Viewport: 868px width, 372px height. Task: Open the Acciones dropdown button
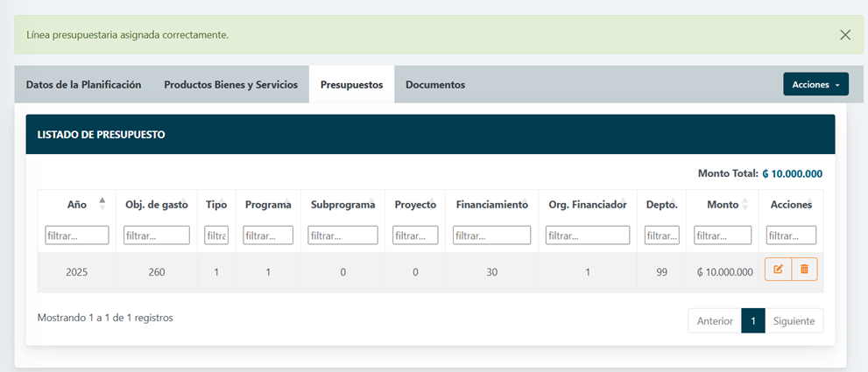[815, 85]
